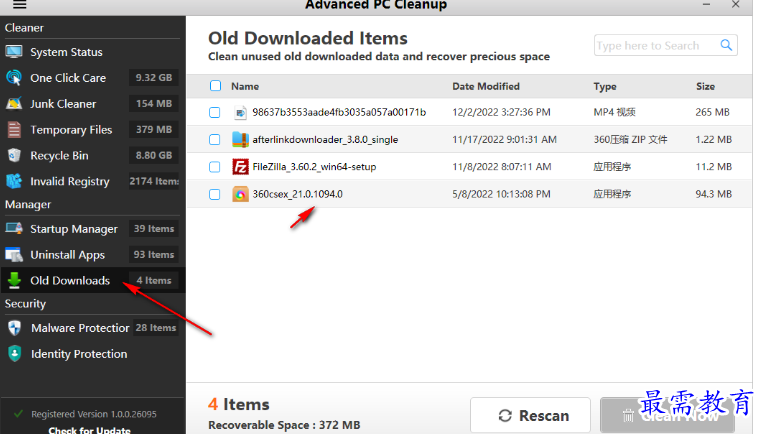The height and width of the screenshot is (434, 762).
Task: Go to Uninstall Apps section
Action: click(92, 255)
